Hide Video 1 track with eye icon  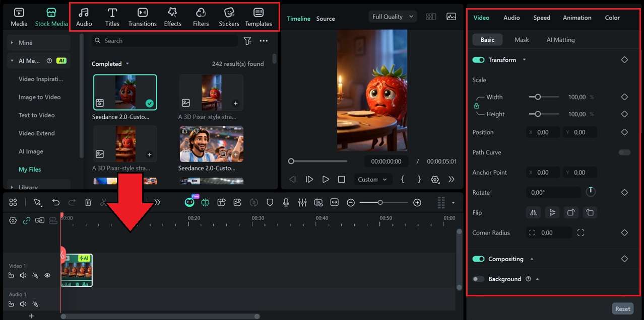click(x=47, y=275)
